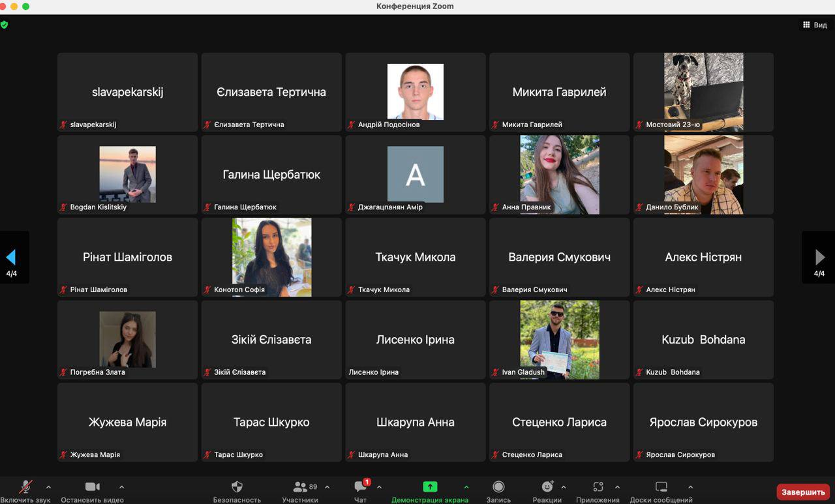This screenshot has width=835, height=504.
Task: Click the unmute microphone icon
Action: coord(25,486)
